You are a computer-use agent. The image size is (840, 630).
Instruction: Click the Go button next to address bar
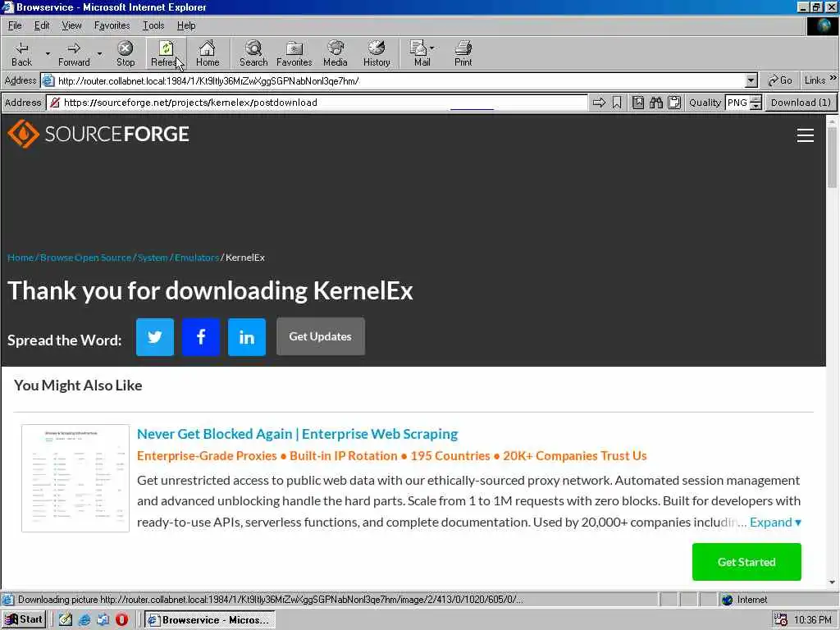pos(780,80)
